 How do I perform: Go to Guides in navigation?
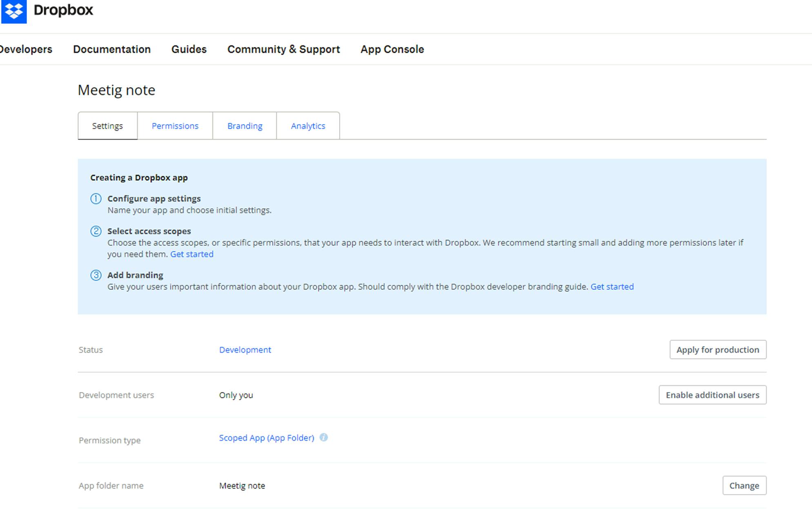(x=189, y=49)
